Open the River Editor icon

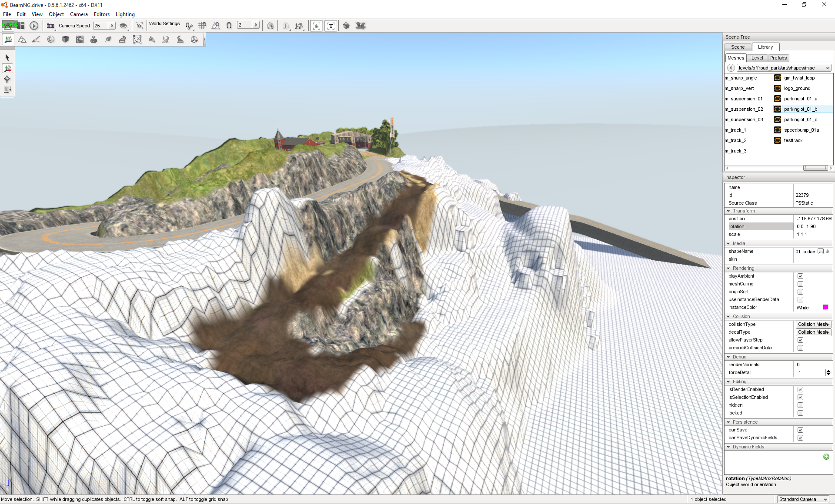click(x=166, y=40)
